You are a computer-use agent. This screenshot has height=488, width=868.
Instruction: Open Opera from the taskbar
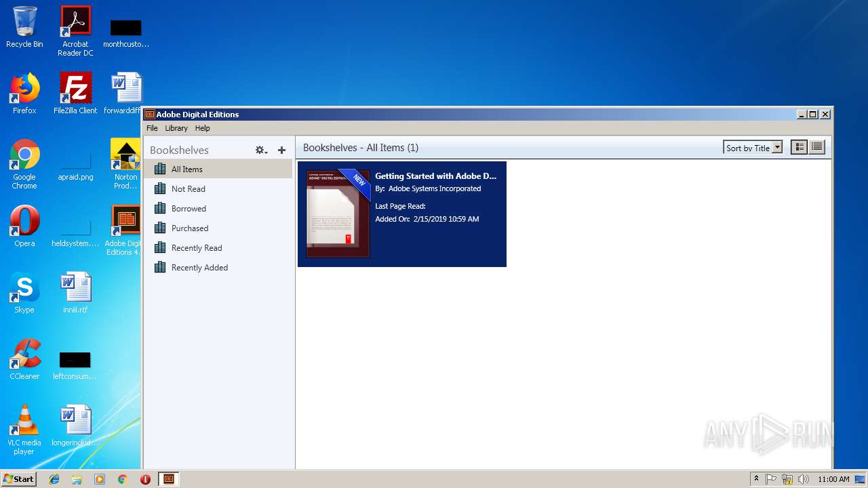click(x=145, y=479)
